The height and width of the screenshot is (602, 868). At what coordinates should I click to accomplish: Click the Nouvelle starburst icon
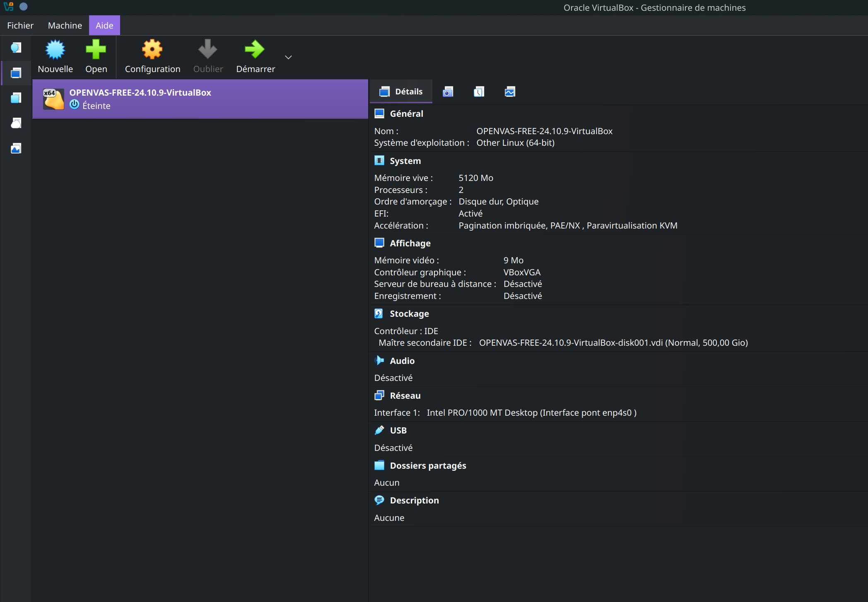pos(55,50)
